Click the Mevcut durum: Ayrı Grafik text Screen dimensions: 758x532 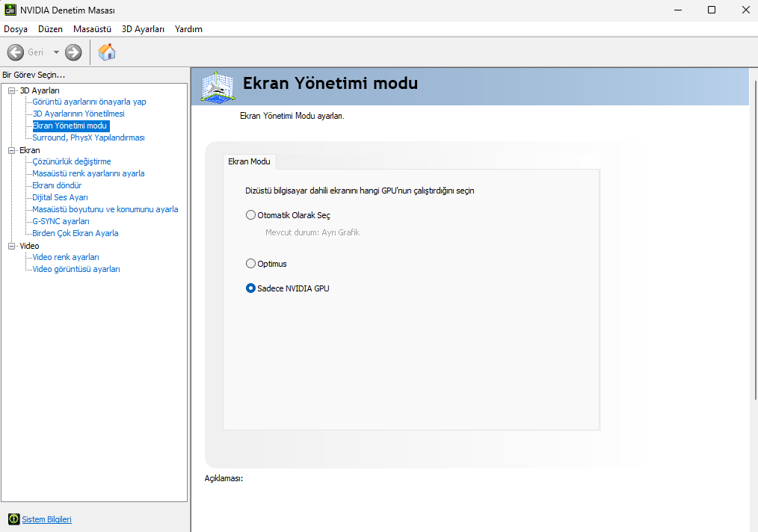click(312, 232)
